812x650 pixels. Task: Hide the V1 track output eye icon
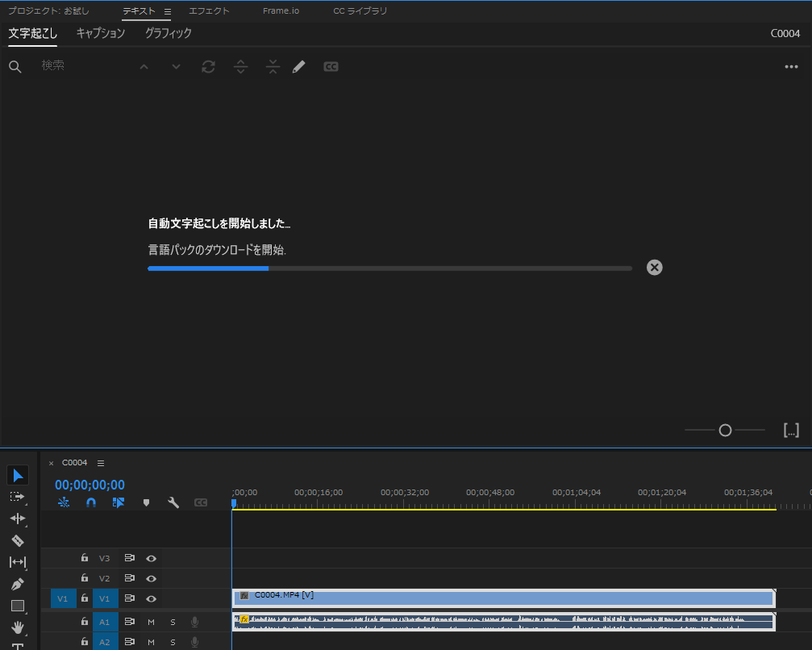tap(152, 598)
